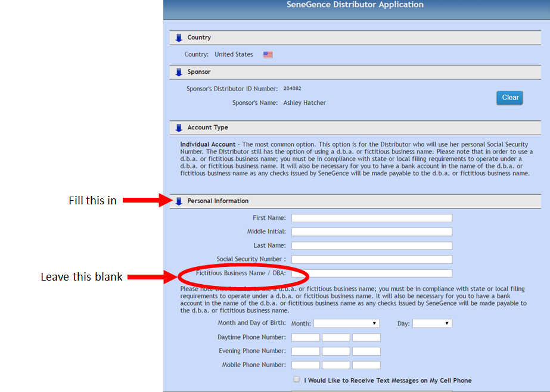Open the birth Day dropdown
Image resolution: width=550 pixels, height=392 pixels.
tap(432, 323)
